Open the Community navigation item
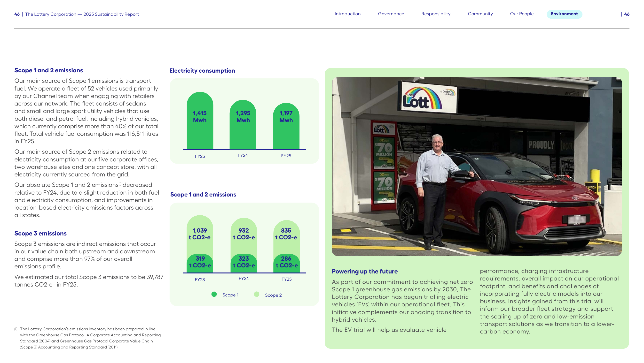The width and height of the screenshot is (644, 363). (x=480, y=14)
